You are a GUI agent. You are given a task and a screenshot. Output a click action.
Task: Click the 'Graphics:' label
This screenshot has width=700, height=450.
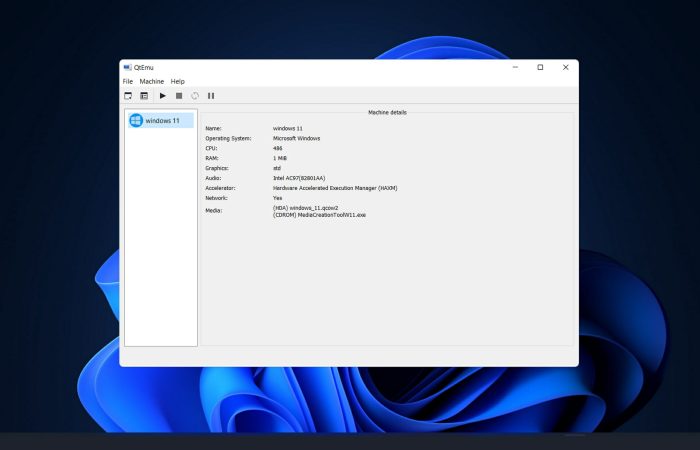point(217,168)
